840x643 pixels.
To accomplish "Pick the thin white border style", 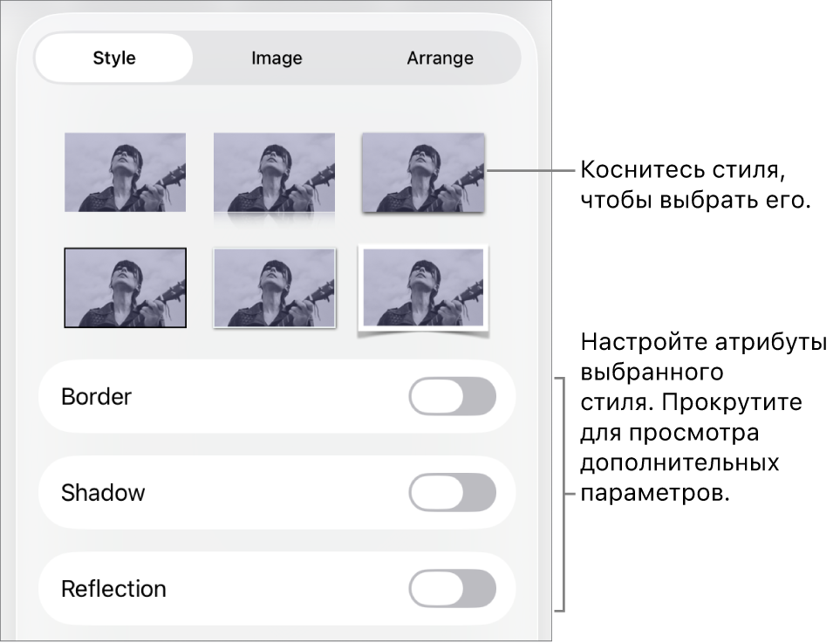I will coord(274,287).
